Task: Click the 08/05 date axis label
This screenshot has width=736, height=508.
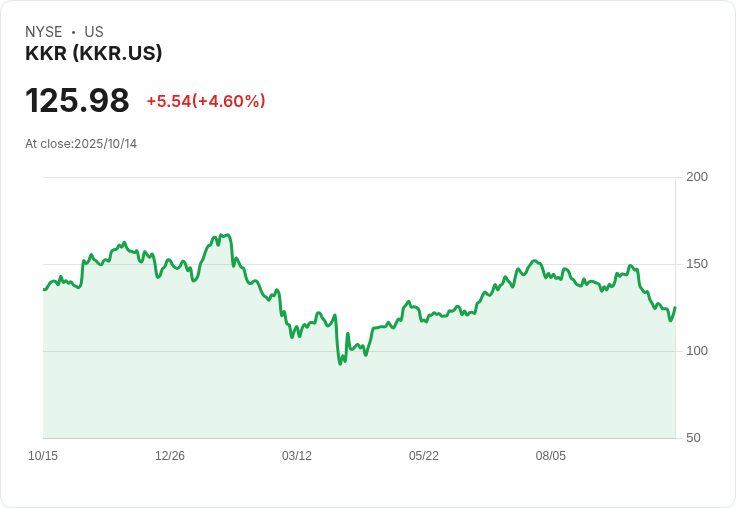Action: [x=551, y=456]
